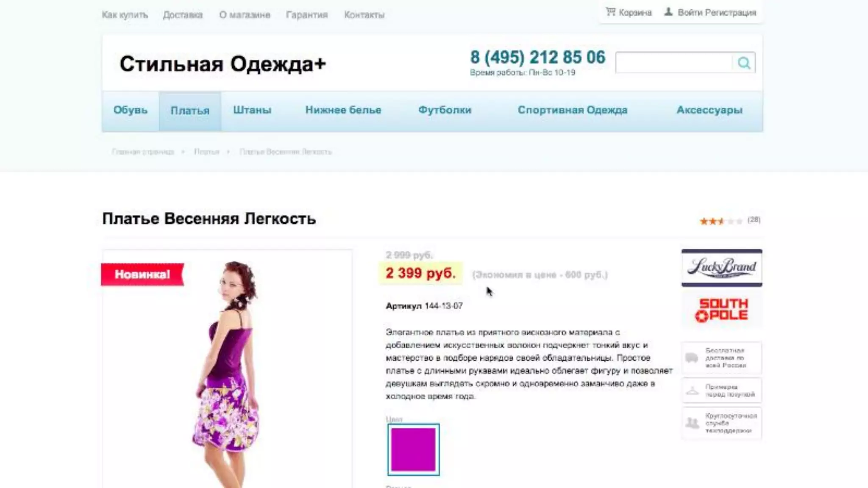Click the round-the-clock support icon
Viewport: 868px width, 488px height.
point(692,423)
